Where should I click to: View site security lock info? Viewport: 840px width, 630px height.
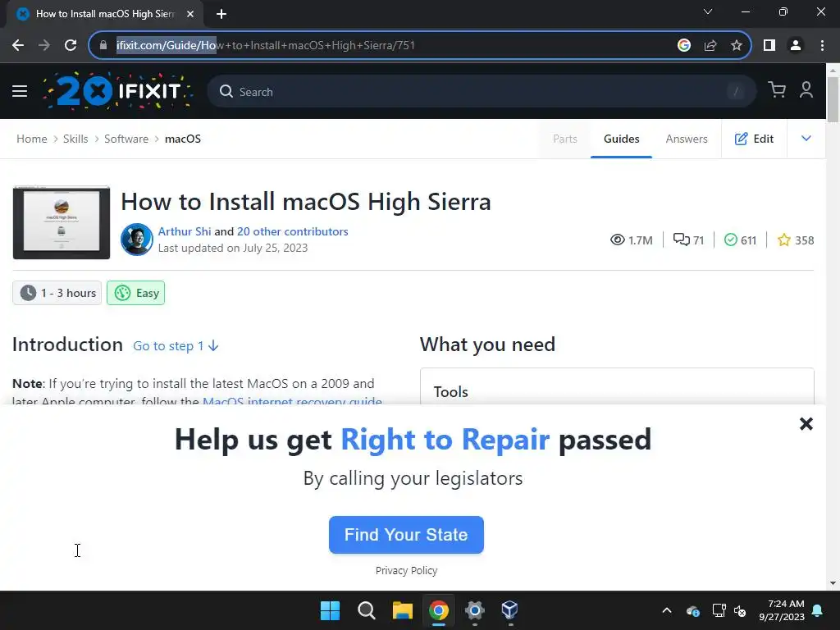click(x=103, y=46)
